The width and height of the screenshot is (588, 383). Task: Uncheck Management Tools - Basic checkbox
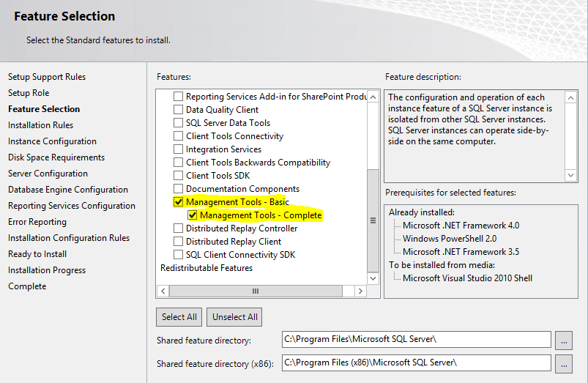pos(178,202)
